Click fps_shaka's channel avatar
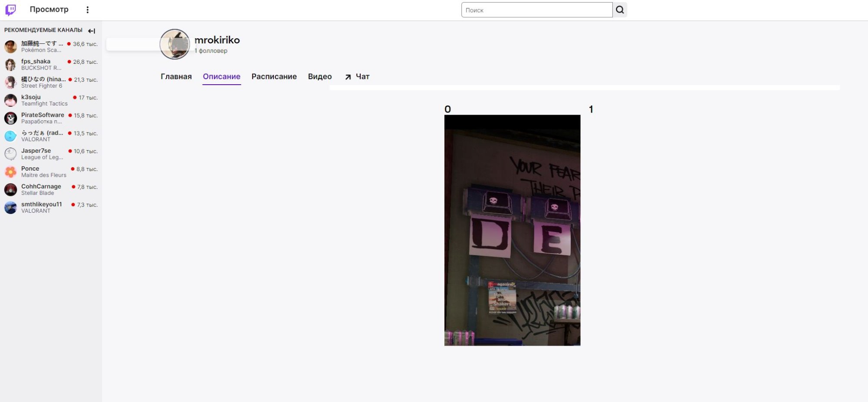Viewport: 868px width, 402px height. (x=10, y=64)
